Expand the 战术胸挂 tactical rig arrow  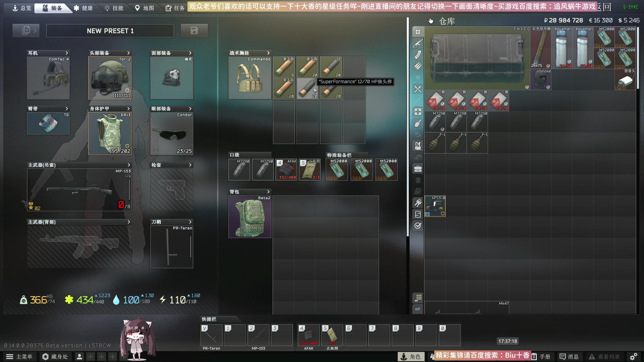tap(268, 53)
